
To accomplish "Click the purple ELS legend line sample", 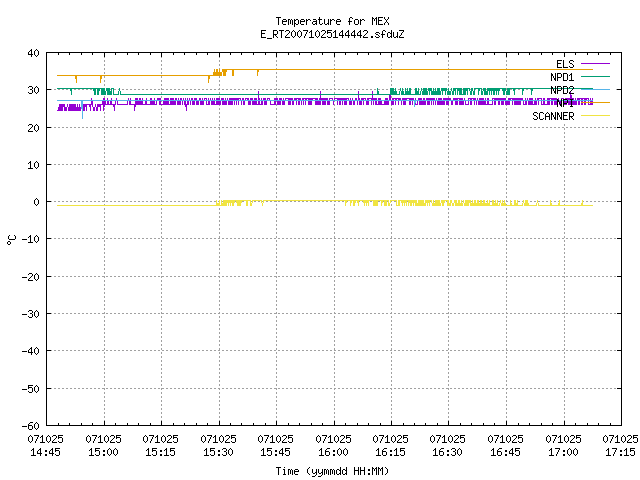I will point(595,64).
